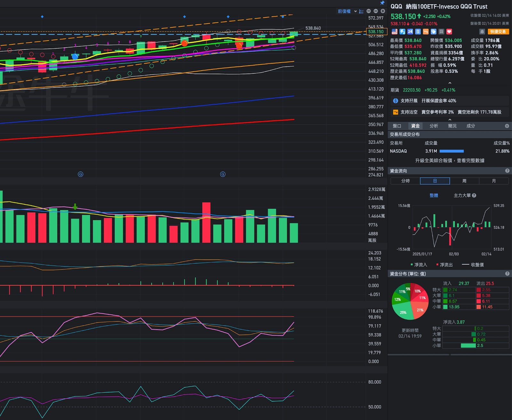
Task: Click the blue 24-hour trading icon
Action: pos(410,32)
